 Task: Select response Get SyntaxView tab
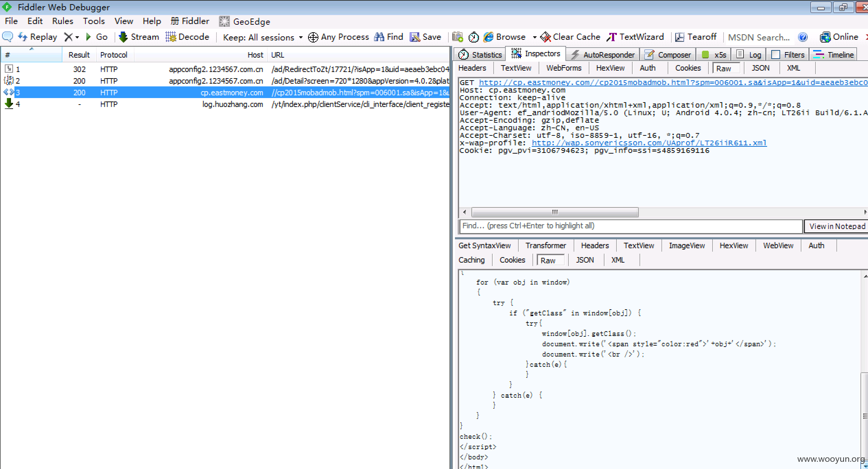tap(484, 245)
